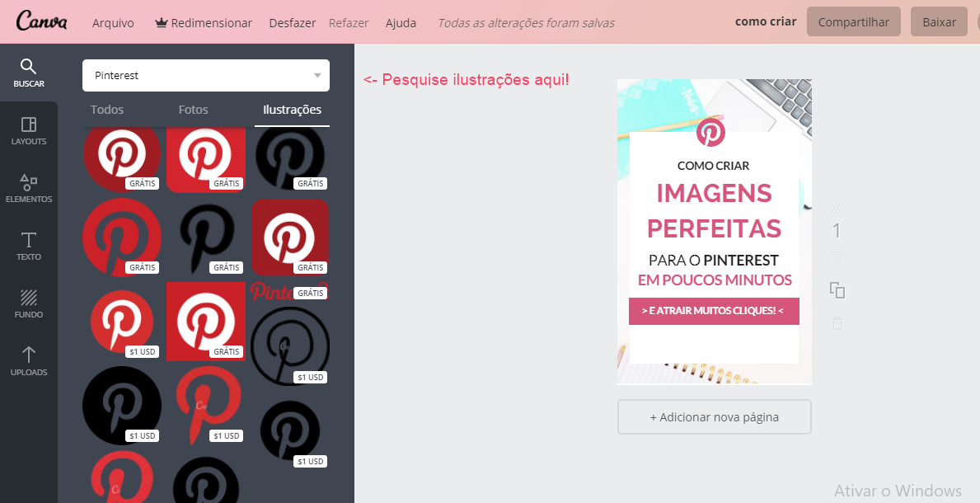
Task: Switch to the Fotos tab
Action: pyautogui.click(x=193, y=110)
